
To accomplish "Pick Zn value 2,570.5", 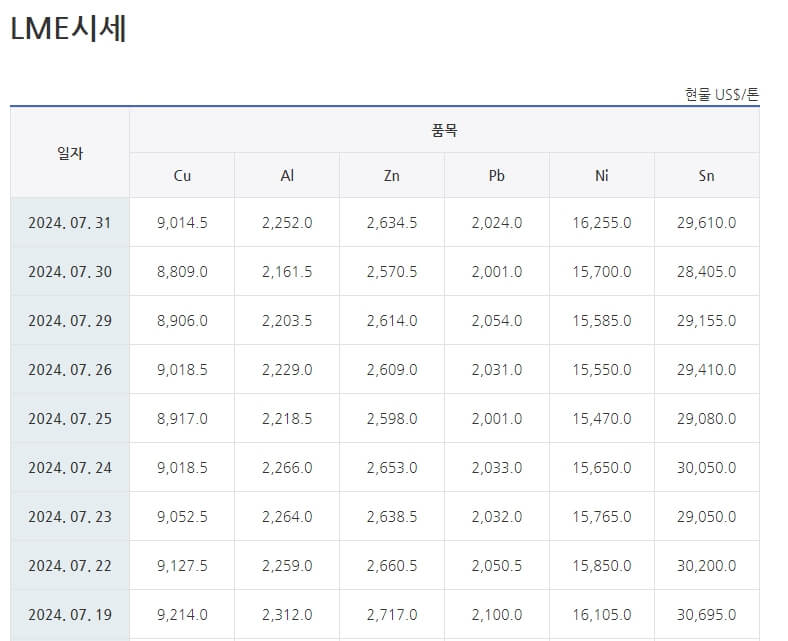I will click(391, 271).
